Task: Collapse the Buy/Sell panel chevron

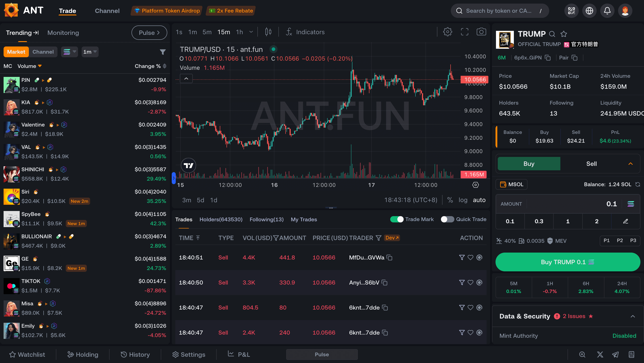Action: [x=631, y=164]
